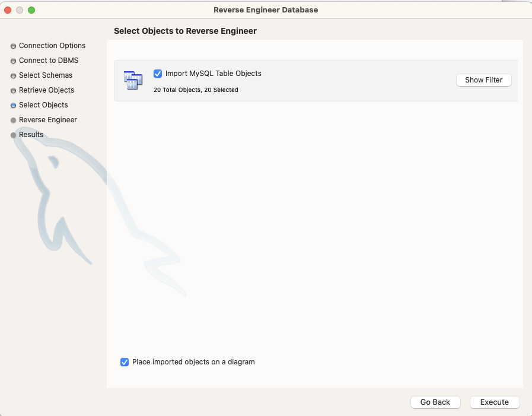The height and width of the screenshot is (416, 532).
Task: Click the Connect to DBMS step bullet
Action: tap(13, 61)
